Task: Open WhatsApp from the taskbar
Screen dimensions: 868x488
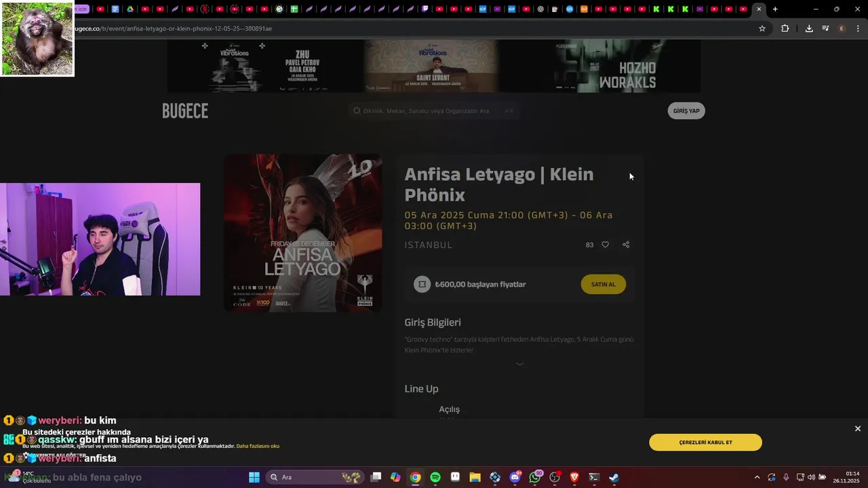Action: (535, 477)
